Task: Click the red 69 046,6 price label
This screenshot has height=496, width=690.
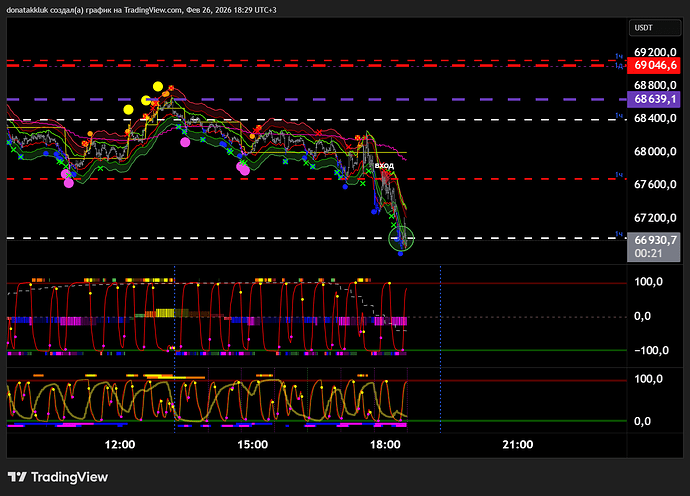Action: coord(653,64)
